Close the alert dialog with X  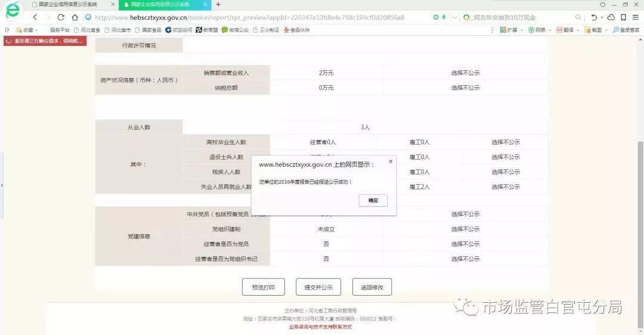(x=391, y=162)
